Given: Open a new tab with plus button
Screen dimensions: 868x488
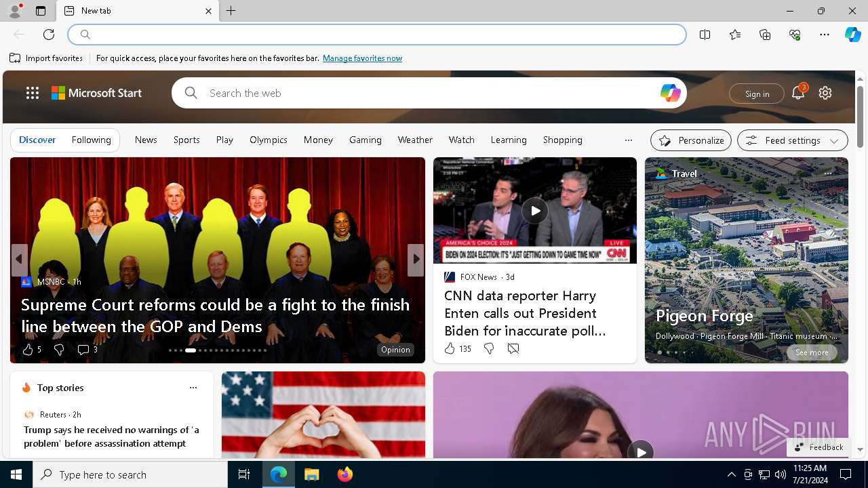Looking at the screenshot, I should (x=231, y=11).
